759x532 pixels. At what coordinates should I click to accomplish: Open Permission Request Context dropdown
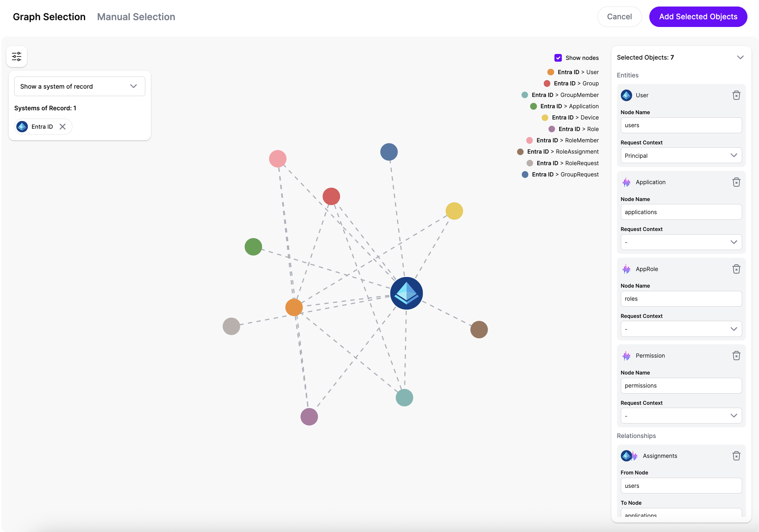681,416
